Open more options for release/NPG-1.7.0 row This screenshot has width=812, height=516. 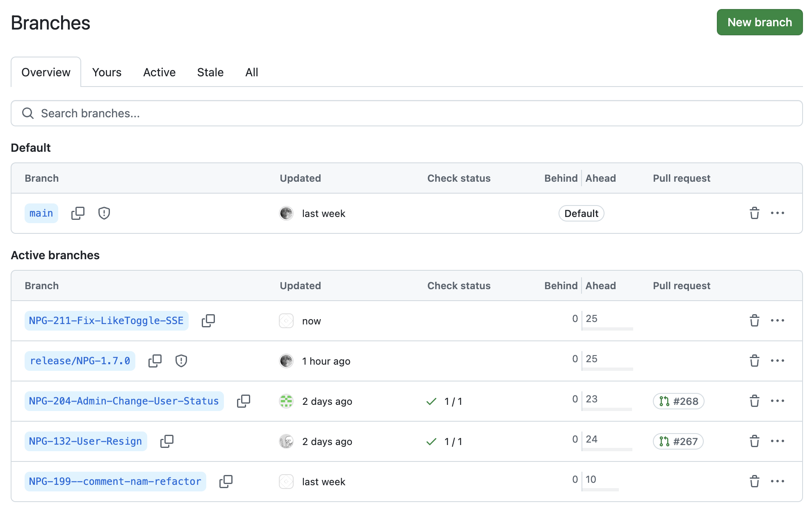coord(777,361)
